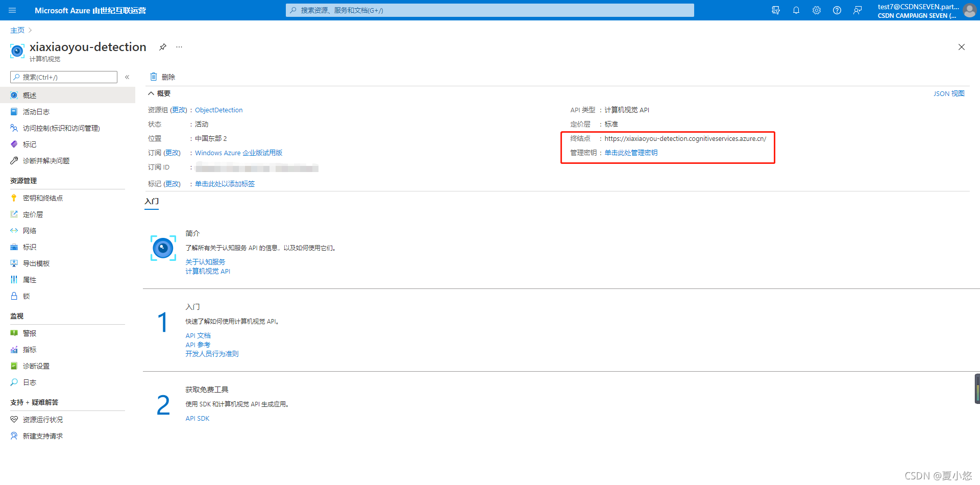Open the hamburger portal menu

click(x=13, y=10)
